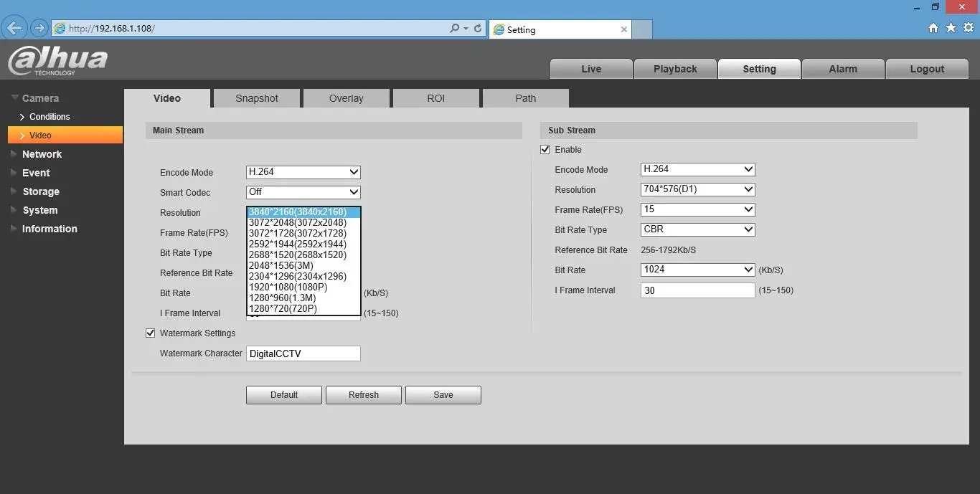Open the Alarm tab
The image size is (980, 494).
pos(843,69)
